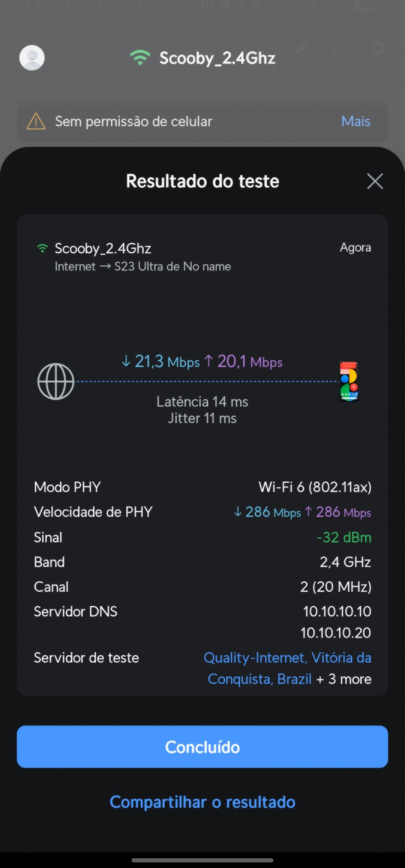Screen dimensions: 405x868
Task: Close the Resultado do teste panel
Action: [375, 181]
